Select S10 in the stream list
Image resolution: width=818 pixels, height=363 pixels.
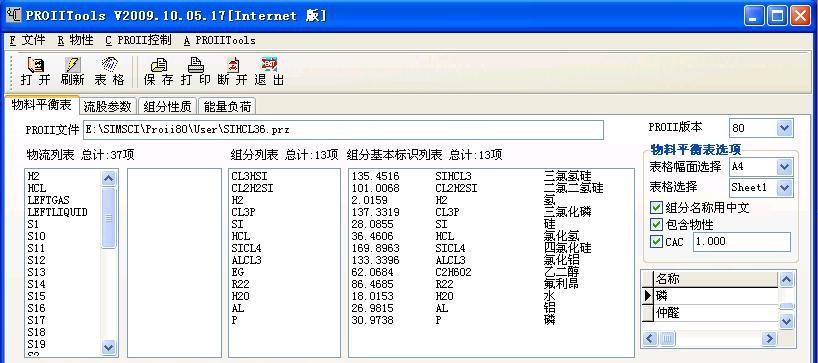pyautogui.click(x=37, y=236)
